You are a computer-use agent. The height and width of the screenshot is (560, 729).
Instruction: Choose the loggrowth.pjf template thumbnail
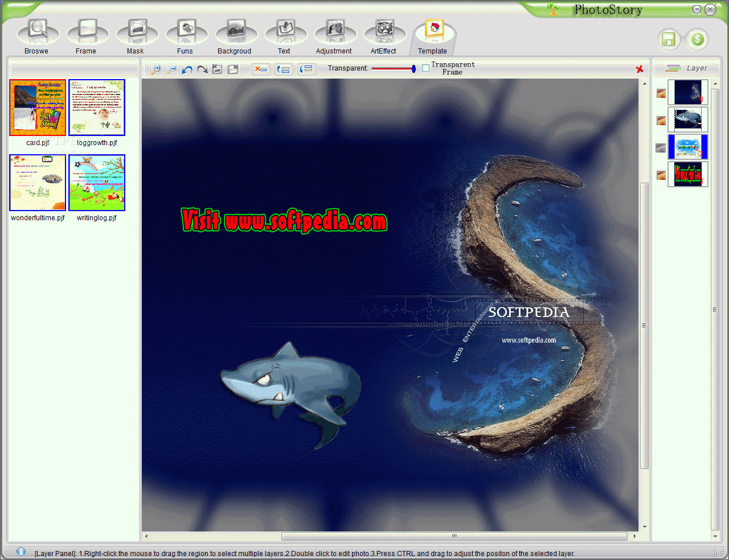tap(97, 108)
